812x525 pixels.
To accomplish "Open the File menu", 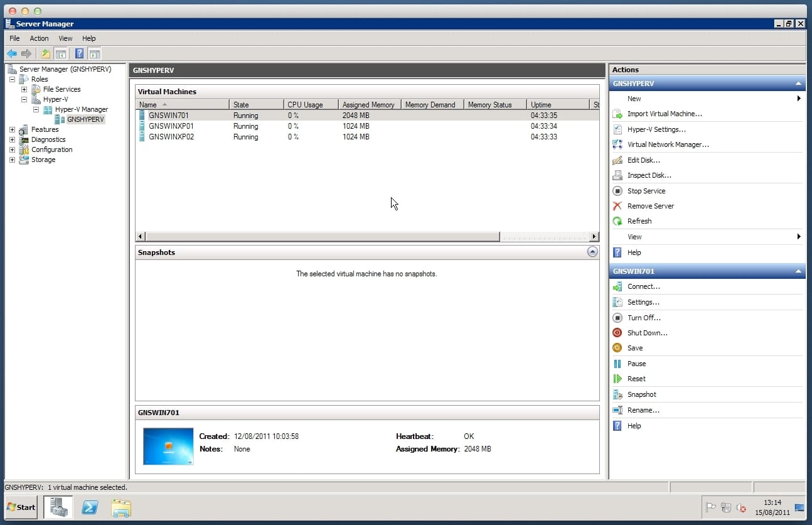I will pyautogui.click(x=14, y=38).
